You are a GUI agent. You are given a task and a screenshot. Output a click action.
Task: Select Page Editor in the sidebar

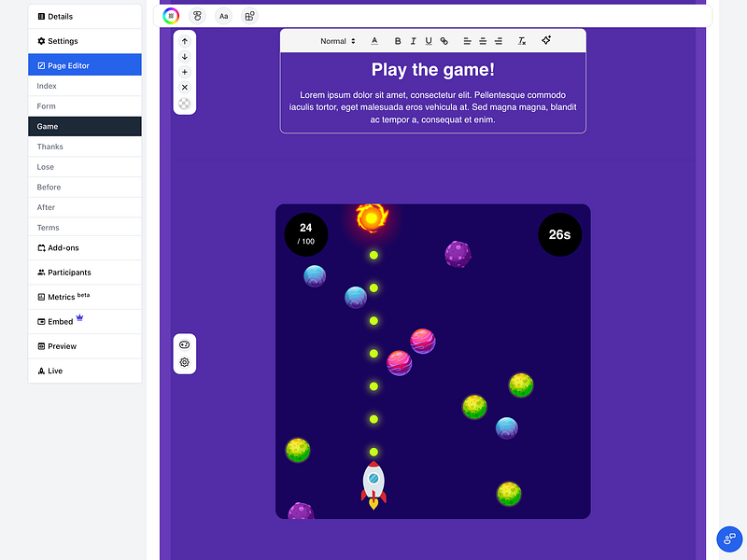[85, 65]
